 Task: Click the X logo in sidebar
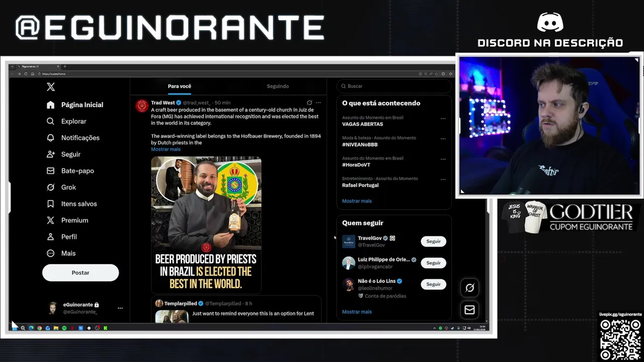click(51, 87)
